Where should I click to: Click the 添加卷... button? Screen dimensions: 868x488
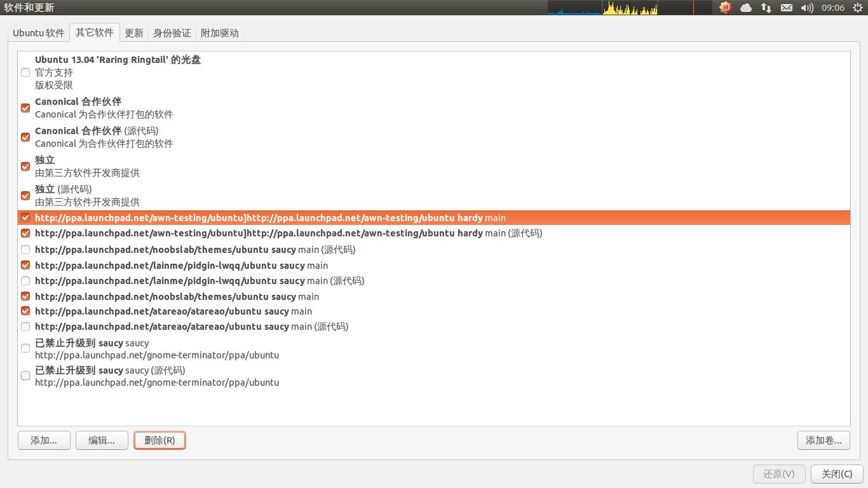(824, 440)
